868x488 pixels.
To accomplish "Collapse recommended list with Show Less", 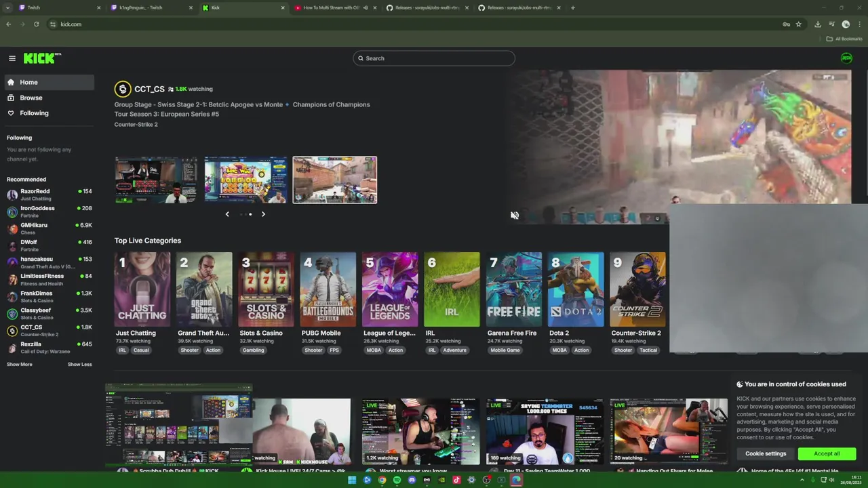I will tap(79, 365).
